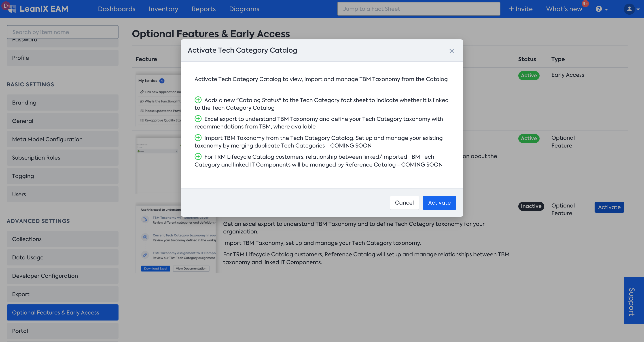Open Branding settings
This screenshot has width=644, height=342.
tap(63, 103)
